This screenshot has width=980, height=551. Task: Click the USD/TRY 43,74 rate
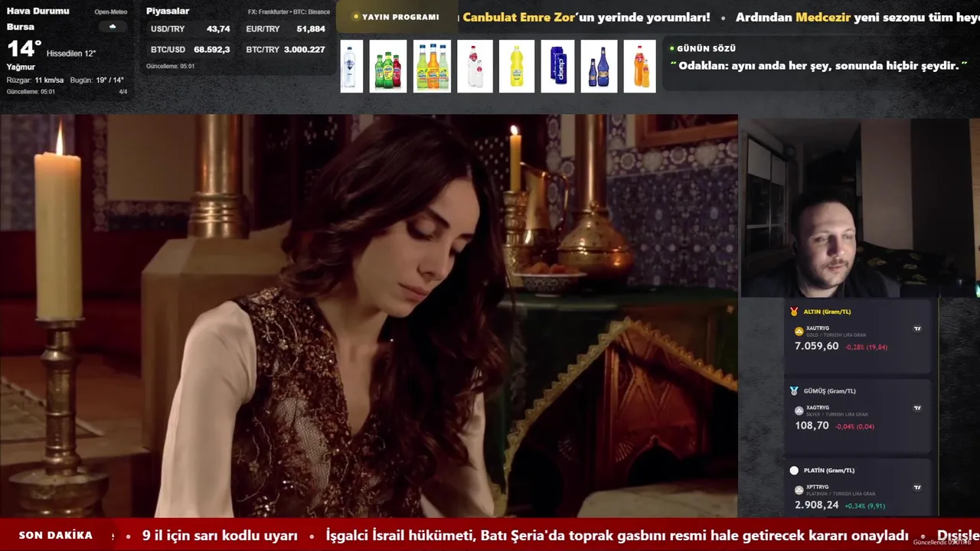tap(190, 29)
